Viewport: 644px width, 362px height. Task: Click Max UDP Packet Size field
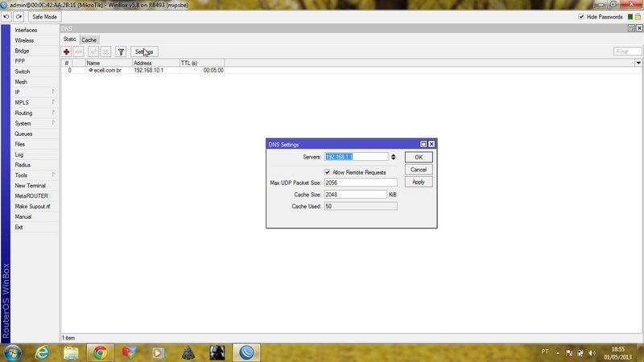tap(361, 183)
